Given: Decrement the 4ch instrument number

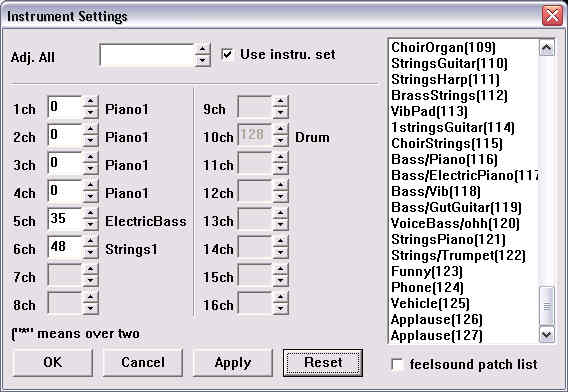Looking at the screenshot, I should coord(90,196).
